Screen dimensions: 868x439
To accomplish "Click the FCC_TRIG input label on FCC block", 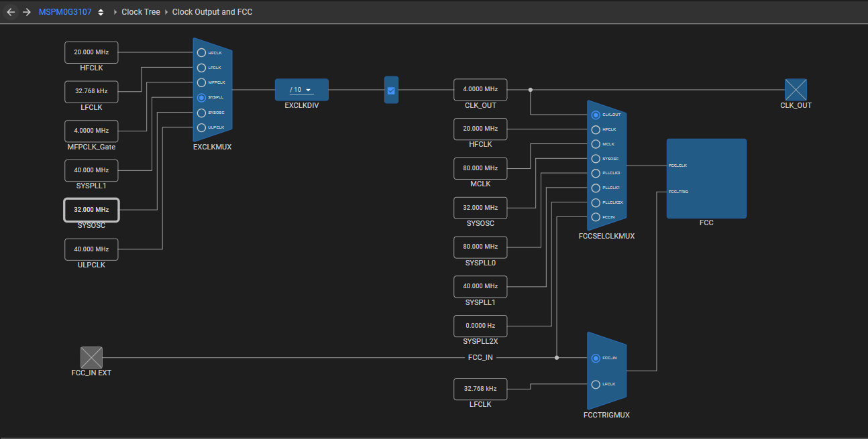I will (x=678, y=192).
